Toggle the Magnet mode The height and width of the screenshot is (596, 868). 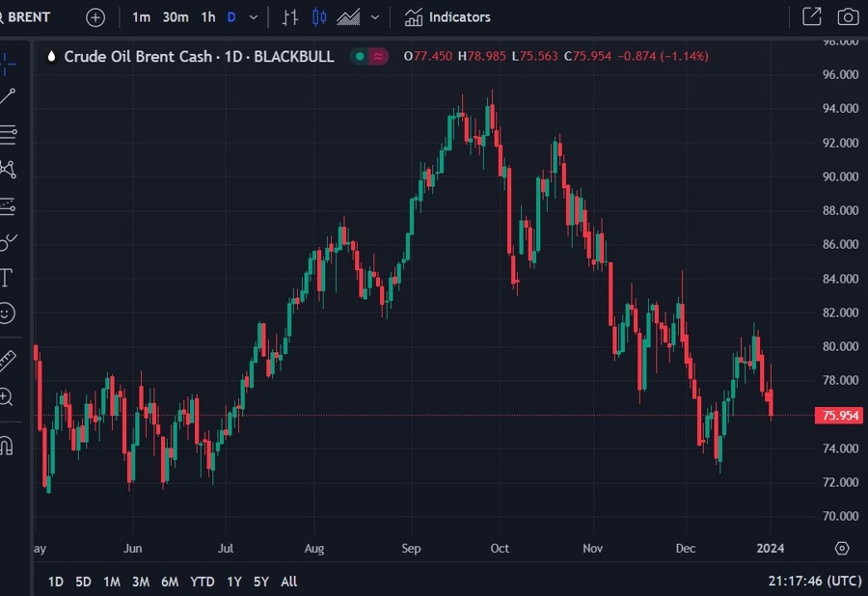pos(7,446)
